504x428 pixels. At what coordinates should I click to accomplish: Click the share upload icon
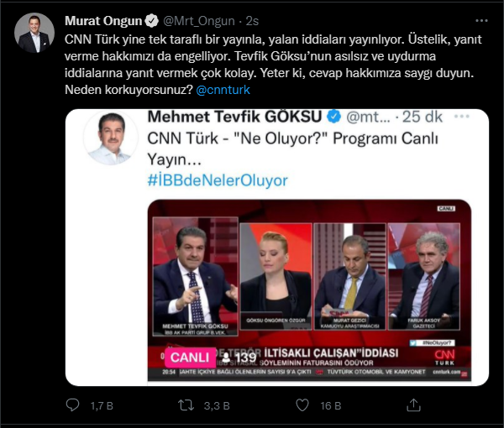pyautogui.click(x=413, y=405)
